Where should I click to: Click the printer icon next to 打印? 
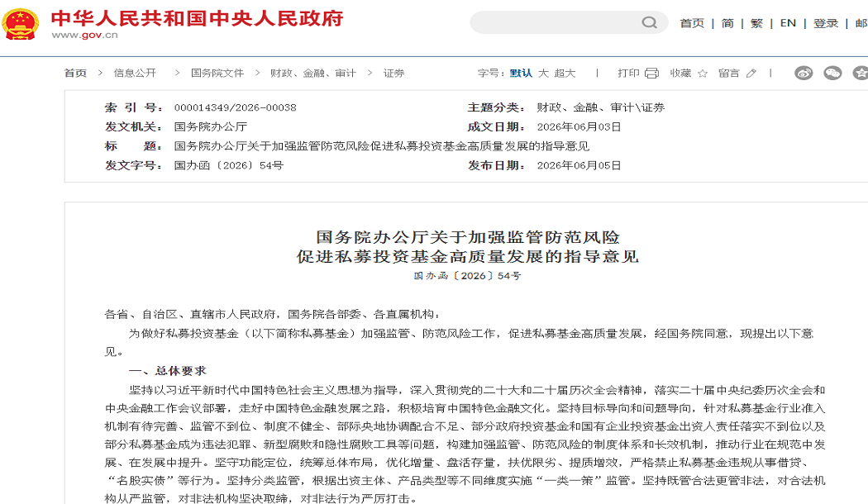pyautogui.click(x=651, y=73)
